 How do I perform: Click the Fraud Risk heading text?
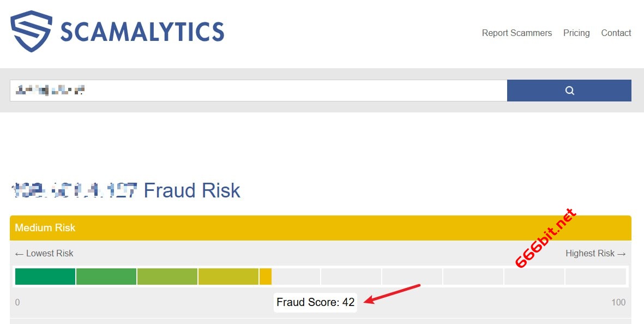click(x=191, y=190)
